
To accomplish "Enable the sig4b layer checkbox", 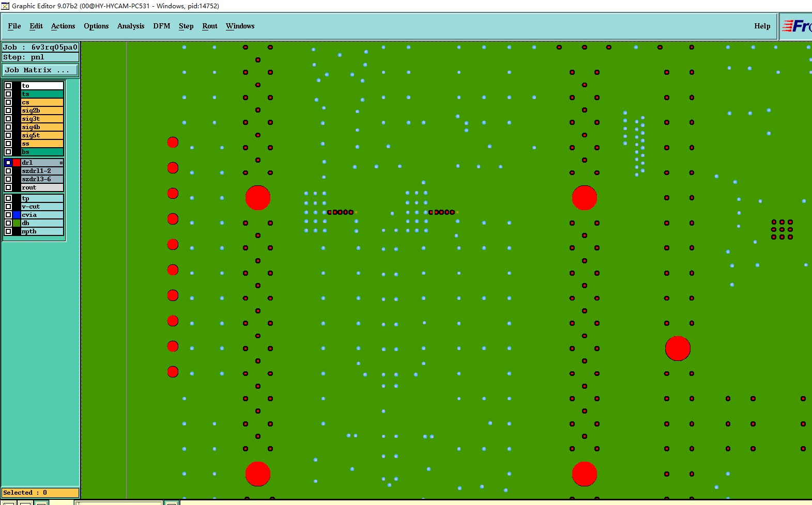I will (x=8, y=127).
